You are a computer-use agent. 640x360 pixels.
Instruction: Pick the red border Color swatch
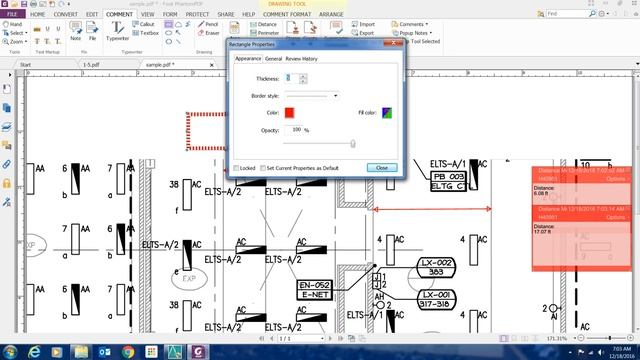(289, 113)
